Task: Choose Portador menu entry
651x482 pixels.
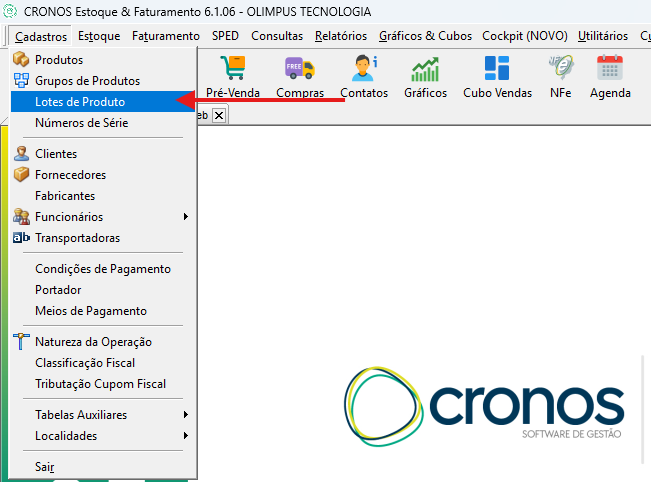Action: pos(103,290)
